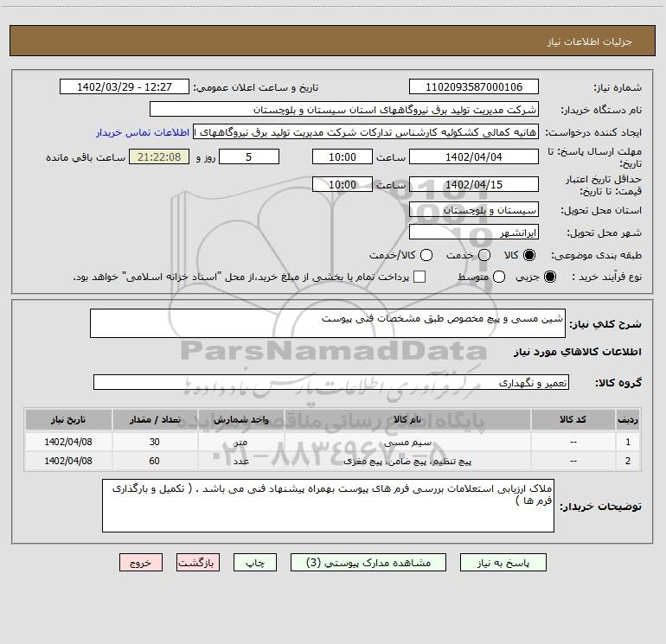Click the نام کالا column header
This screenshot has height=644, width=666.
pyautogui.click(x=407, y=419)
